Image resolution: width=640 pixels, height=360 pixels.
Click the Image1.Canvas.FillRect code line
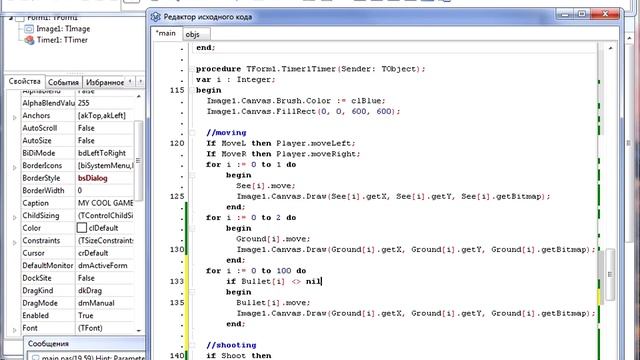coord(303,111)
